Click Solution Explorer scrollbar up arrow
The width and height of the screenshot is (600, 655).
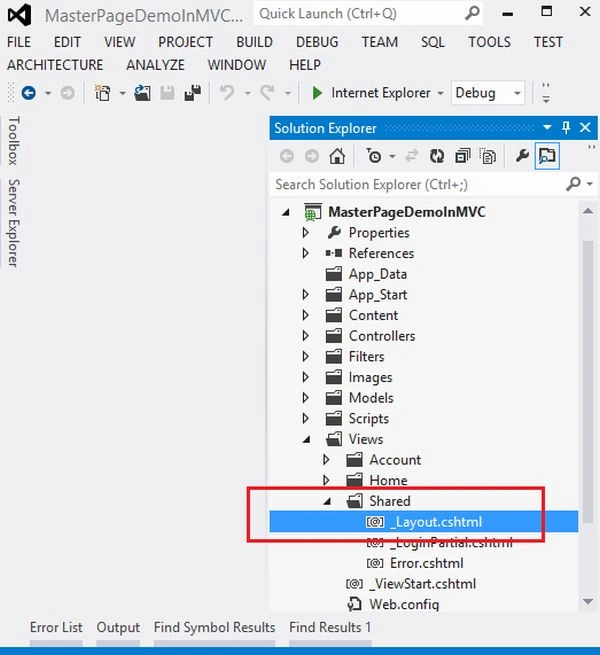pos(588,211)
